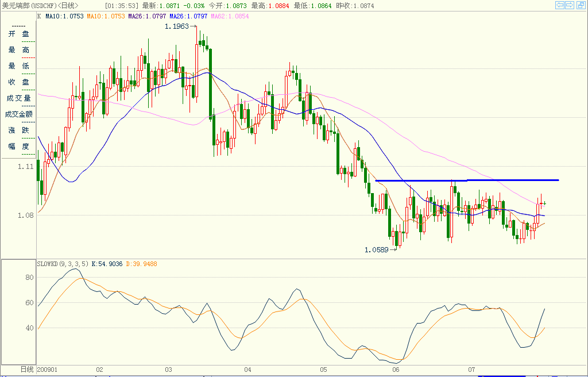
Task: Click the 最新:1.0871 latest price value
Action: (161, 6)
